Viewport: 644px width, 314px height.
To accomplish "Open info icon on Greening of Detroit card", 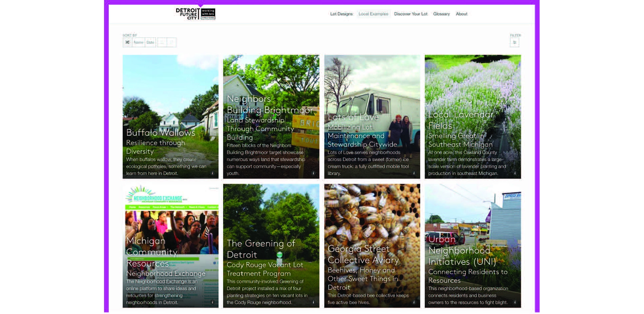I will point(313,302).
